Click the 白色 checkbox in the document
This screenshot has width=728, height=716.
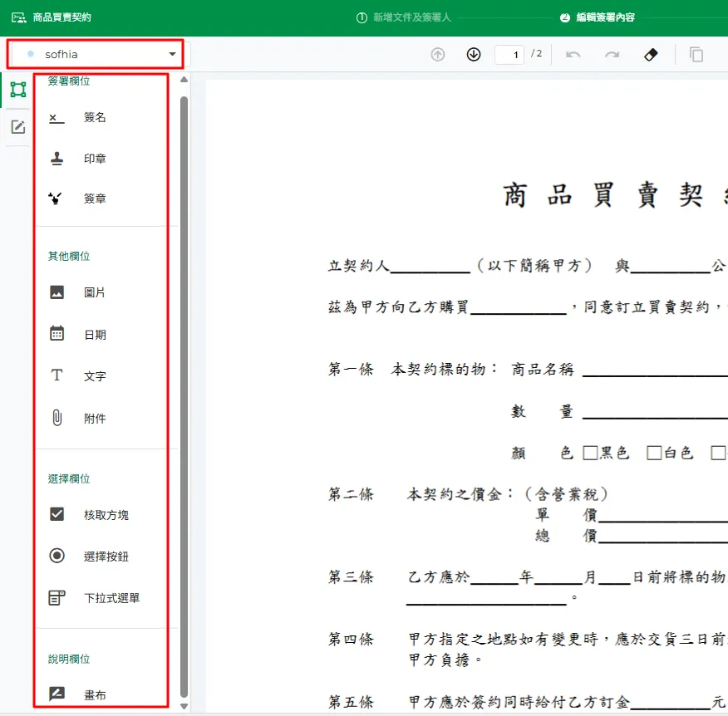(654, 453)
